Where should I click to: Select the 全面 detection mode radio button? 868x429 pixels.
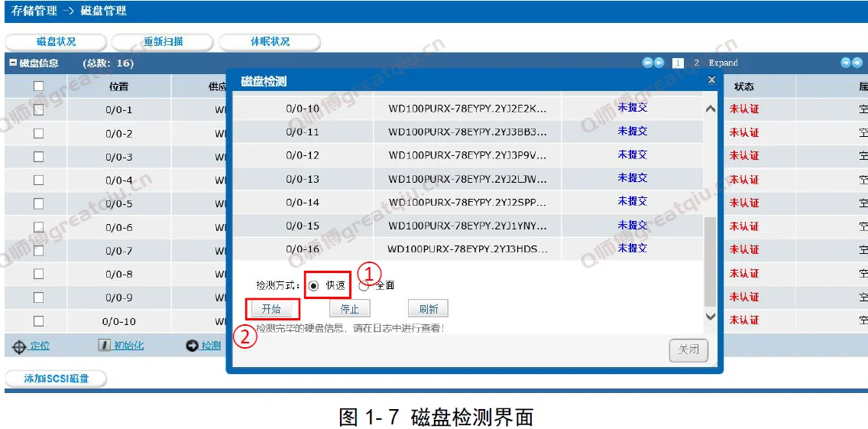[x=364, y=286]
